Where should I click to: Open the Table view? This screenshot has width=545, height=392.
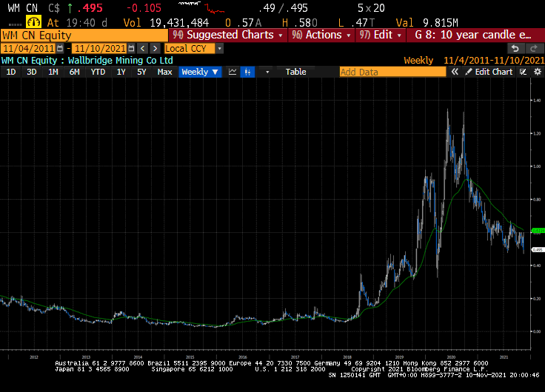295,72
